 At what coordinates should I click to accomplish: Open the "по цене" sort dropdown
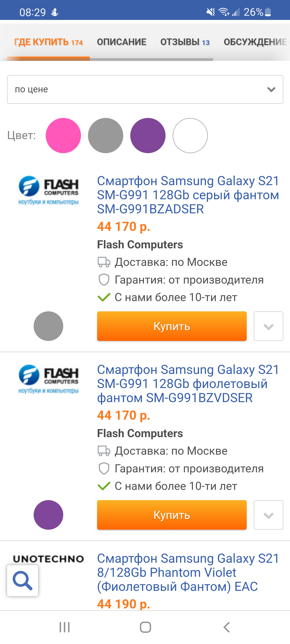coord(145,90)
